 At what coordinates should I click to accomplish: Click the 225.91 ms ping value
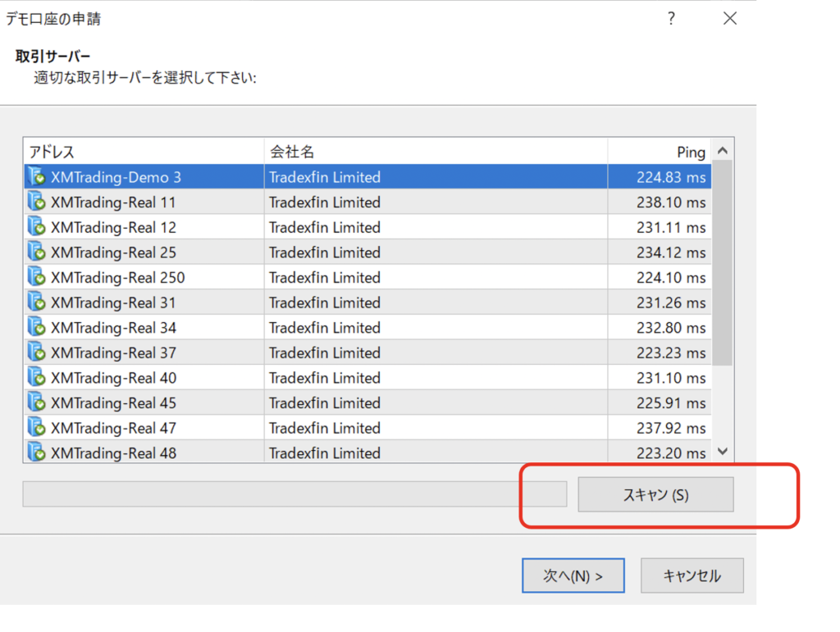(x=671, y=403)
